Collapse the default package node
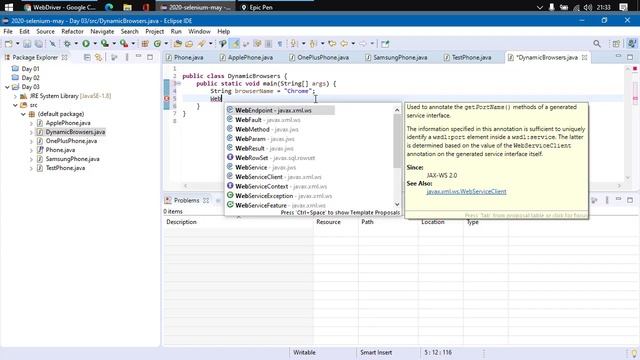The image size is (640, 360). (23, 114)
